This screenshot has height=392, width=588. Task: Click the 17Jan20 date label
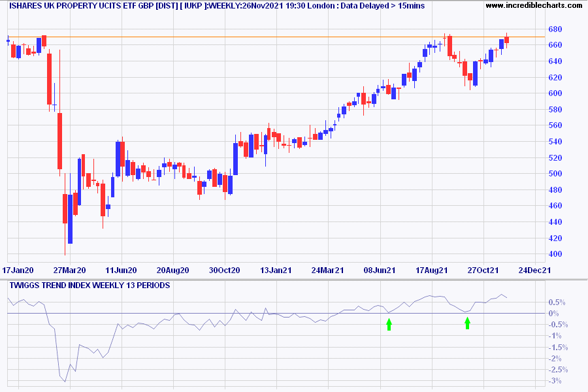pyautogui.click(x=18, y=270)
